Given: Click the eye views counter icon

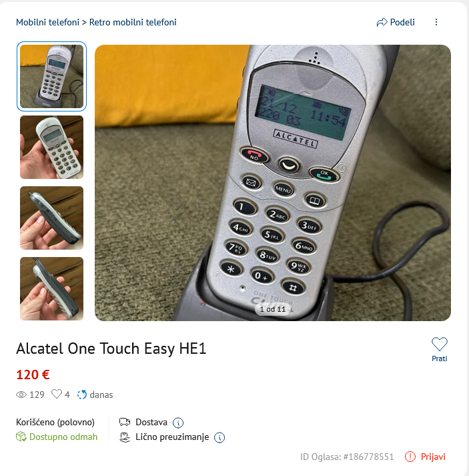Looking at the screenshot, I should [21, 395].
